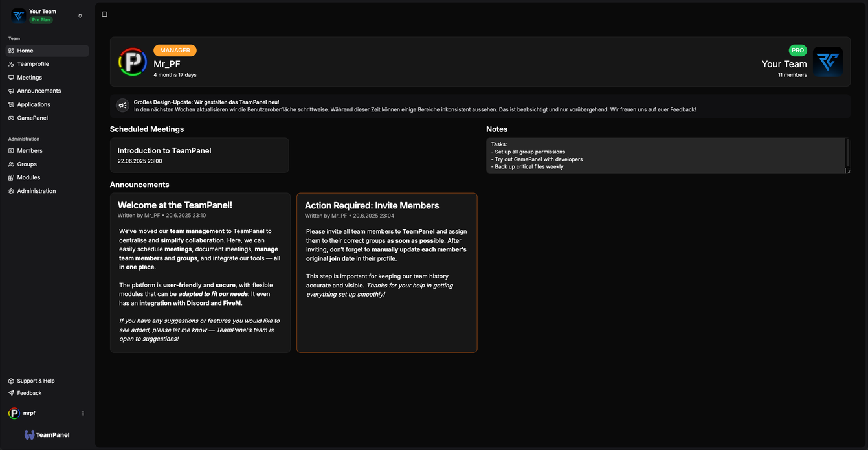868x450 pixels.
Task: Click the Mr_PF profile avatar
Action: (x=132, y=61)
